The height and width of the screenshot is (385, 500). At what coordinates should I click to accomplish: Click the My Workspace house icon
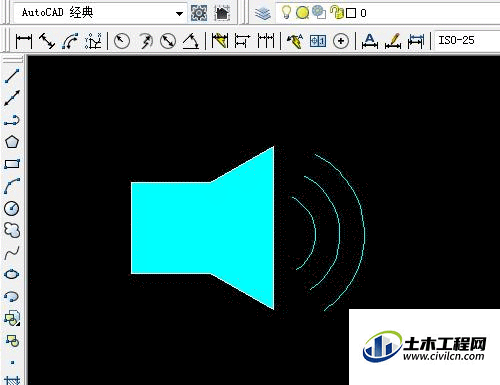222,13
